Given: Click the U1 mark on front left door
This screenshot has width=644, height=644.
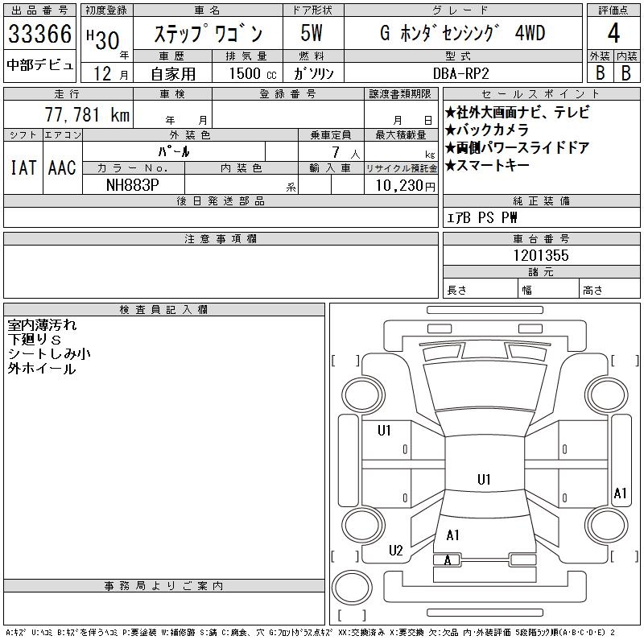Looking at the screenshot, I should click(x=384, y=431).
